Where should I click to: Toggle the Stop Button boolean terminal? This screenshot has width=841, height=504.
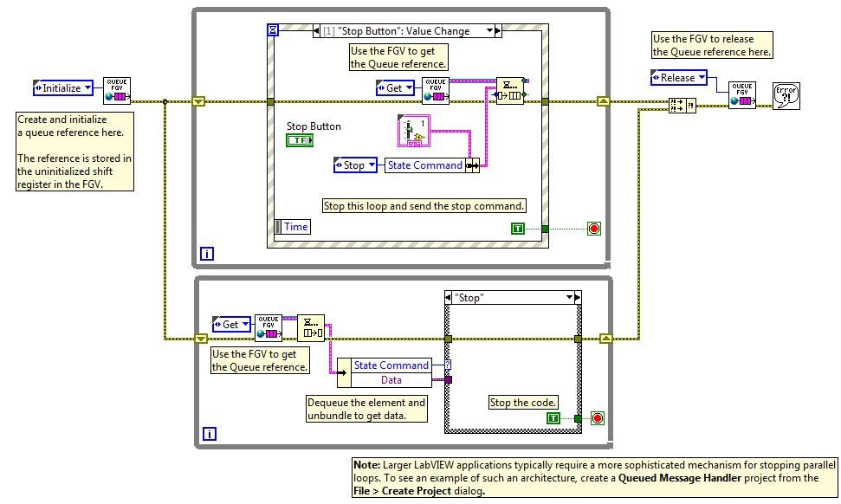[x=300, y=139]
